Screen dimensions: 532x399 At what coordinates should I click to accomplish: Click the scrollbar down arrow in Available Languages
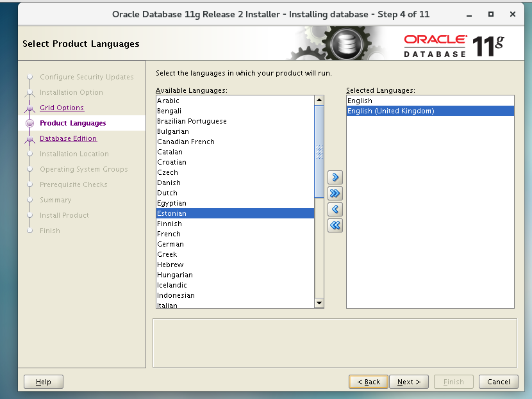point(319,303)
